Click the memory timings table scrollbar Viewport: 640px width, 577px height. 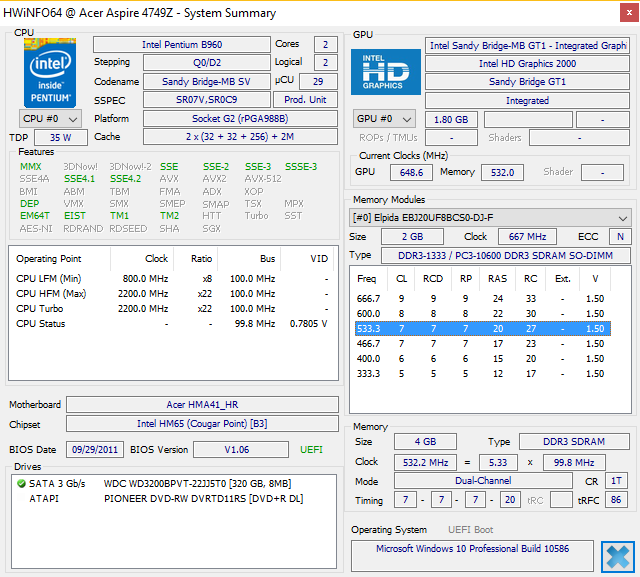click(623, 340)
